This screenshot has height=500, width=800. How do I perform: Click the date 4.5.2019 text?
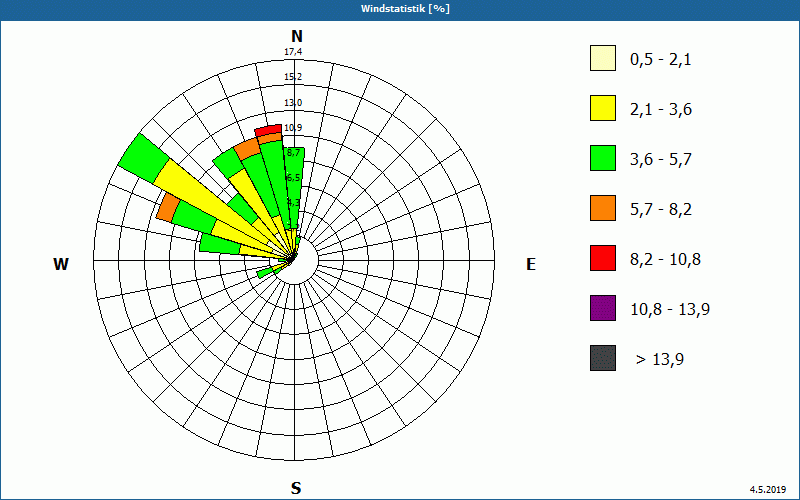coord(767,489)
